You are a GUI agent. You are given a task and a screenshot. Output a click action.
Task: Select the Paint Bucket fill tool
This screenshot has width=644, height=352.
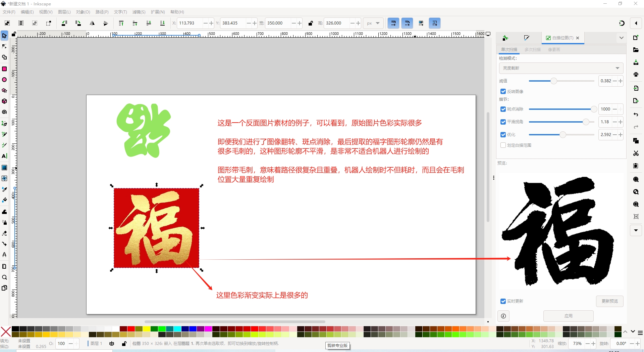pos(4,200)
